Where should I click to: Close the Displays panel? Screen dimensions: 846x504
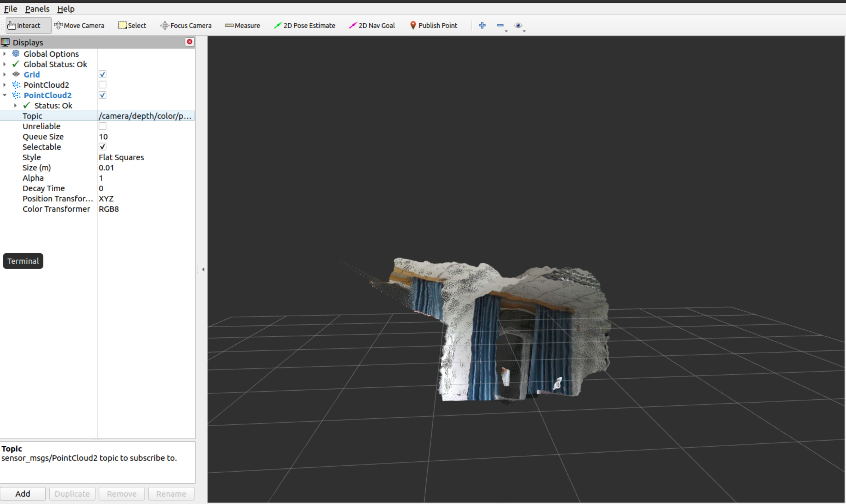coord(190,42)
